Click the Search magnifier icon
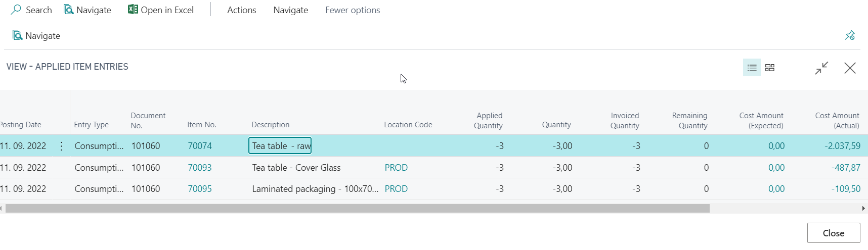 coord(16,10)
